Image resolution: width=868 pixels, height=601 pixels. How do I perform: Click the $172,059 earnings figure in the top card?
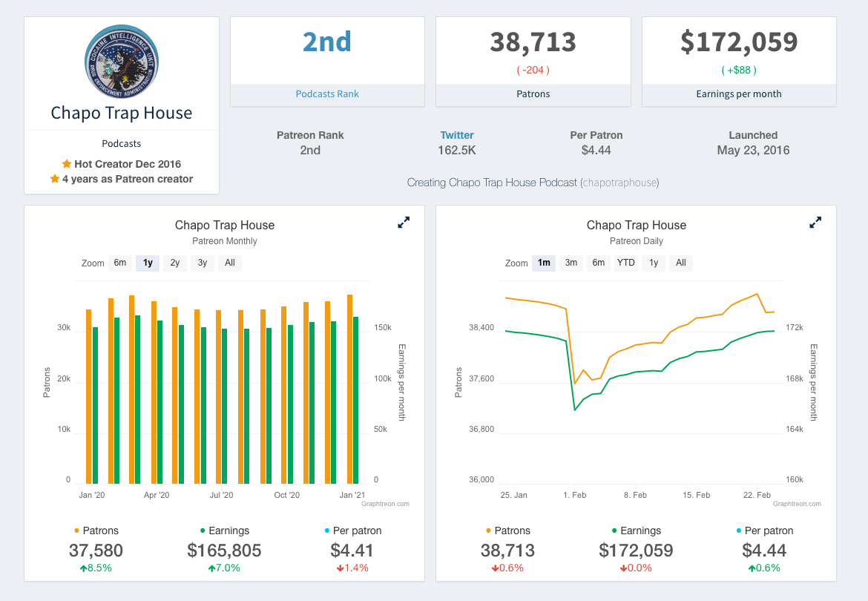(x=739, y=42)
